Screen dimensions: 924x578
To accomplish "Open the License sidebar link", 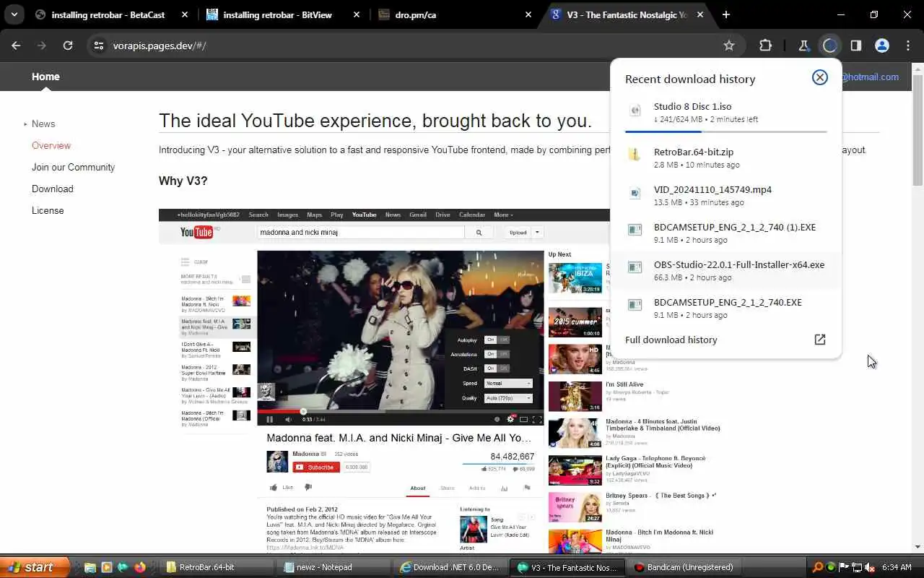I will pos(48,210).
